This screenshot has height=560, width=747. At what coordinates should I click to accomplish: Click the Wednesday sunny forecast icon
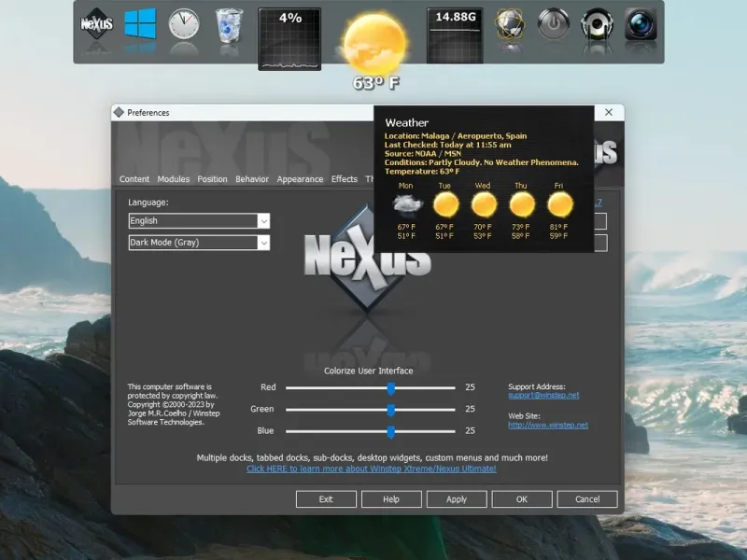(484, 204)
